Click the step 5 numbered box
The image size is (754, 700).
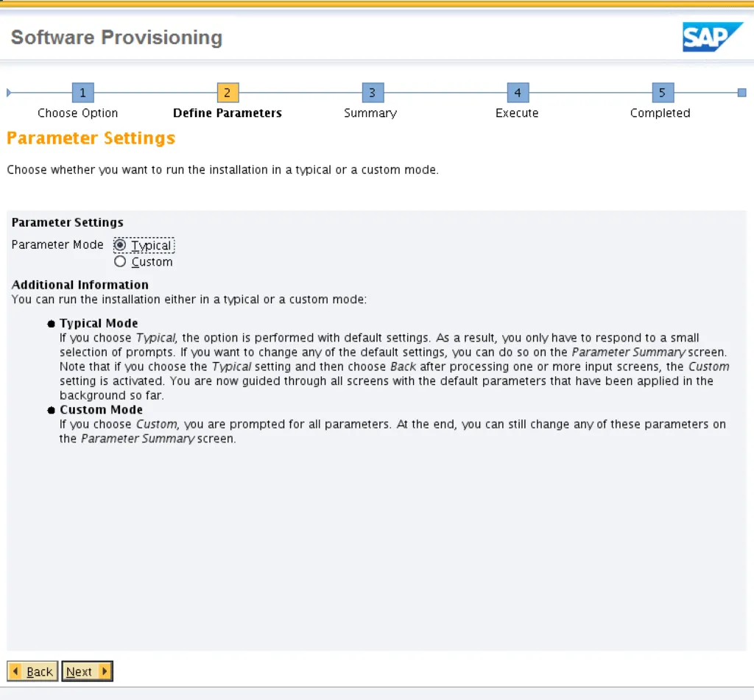click(663, 93)
